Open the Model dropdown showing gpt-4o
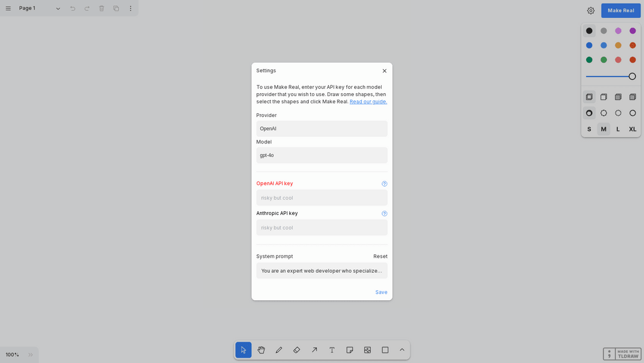Screen dimensions: 644x363 [321, 155]
